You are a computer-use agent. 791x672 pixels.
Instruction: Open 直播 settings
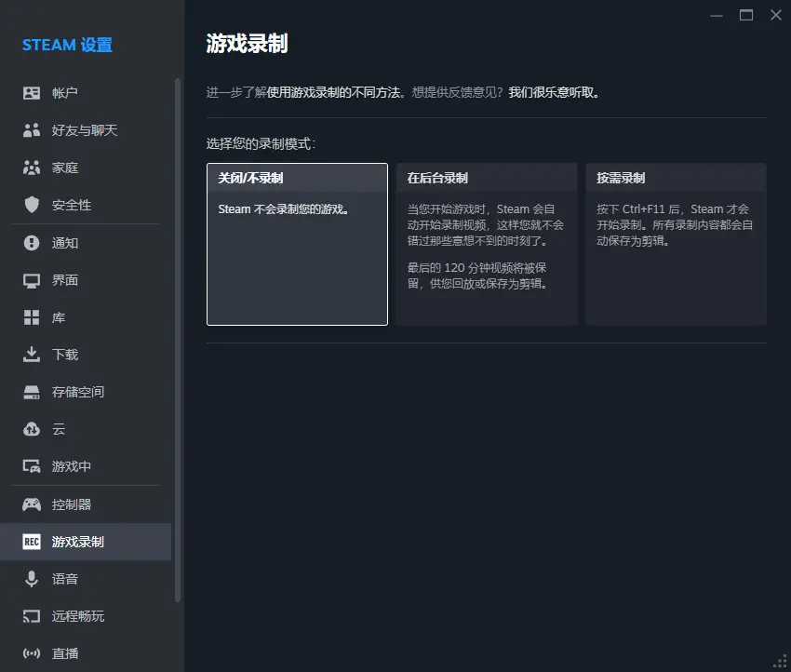[x=86, y=653]
